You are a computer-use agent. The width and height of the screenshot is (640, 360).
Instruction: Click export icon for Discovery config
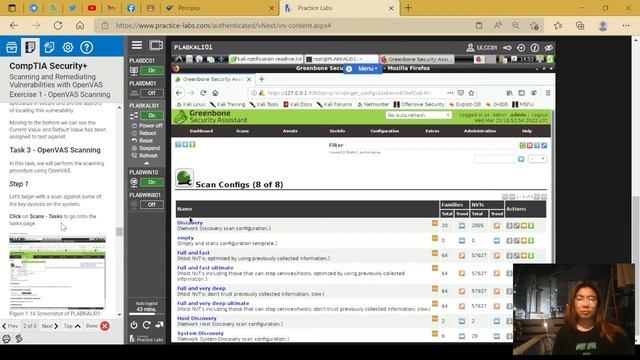[531, 226]
